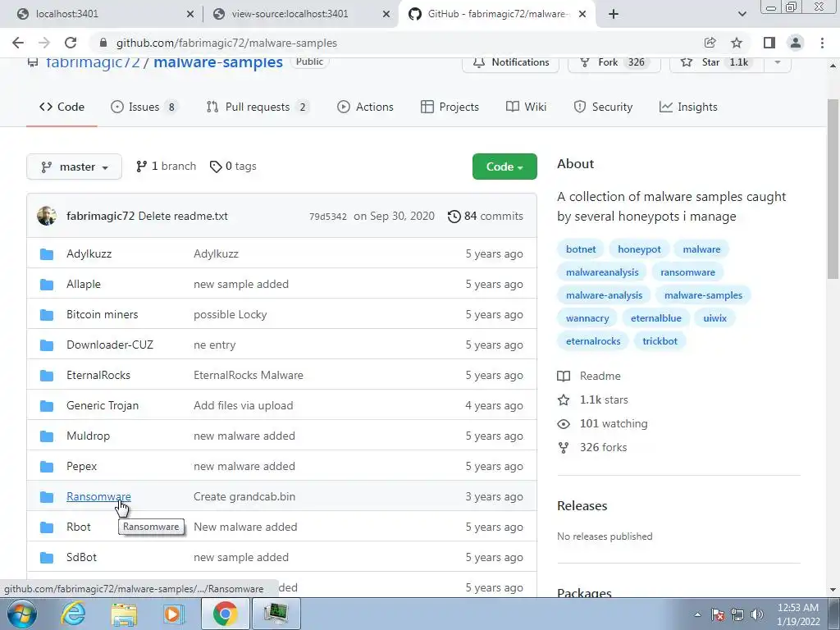Go back using the browser back arrow
The height and width of the screenshot is (630, 840).
tap(18, 43)
